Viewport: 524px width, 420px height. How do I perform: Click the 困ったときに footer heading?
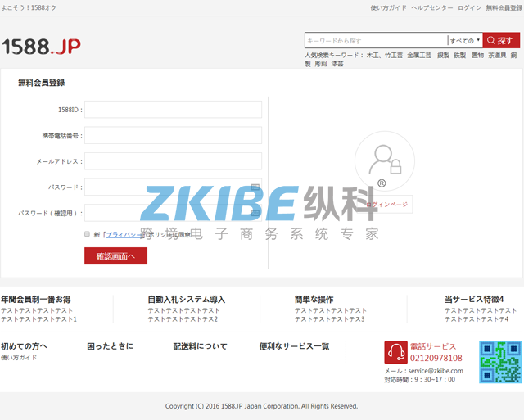111,346
